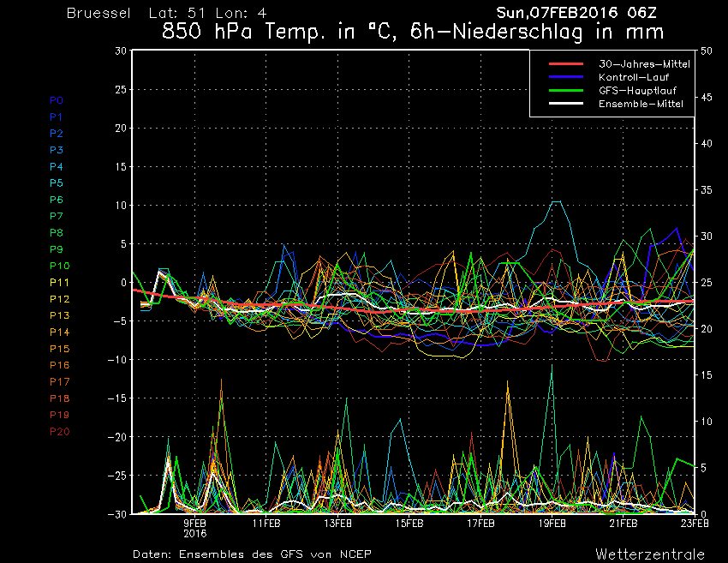Click the 23FEB date axis label

695,524
